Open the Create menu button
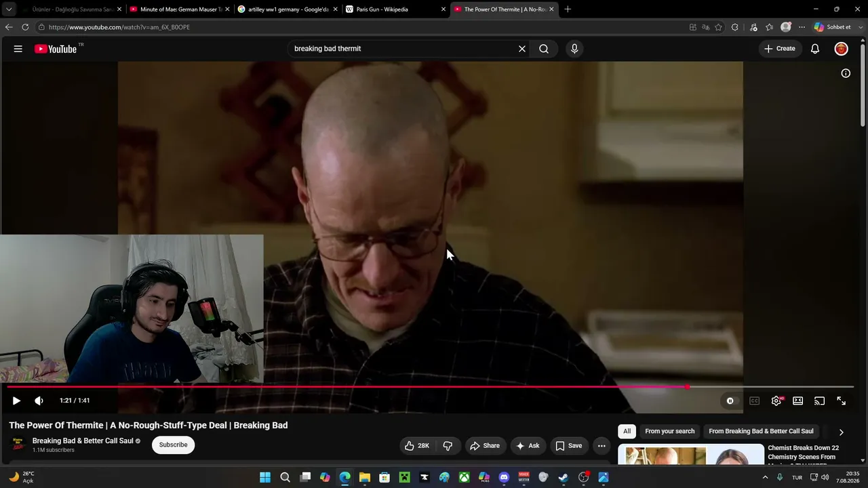The image size is (868, 488). tap(780, 49)
